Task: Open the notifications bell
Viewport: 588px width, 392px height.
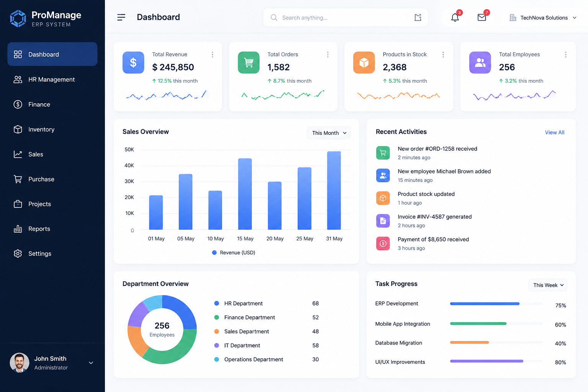Action: click(455, 18)
